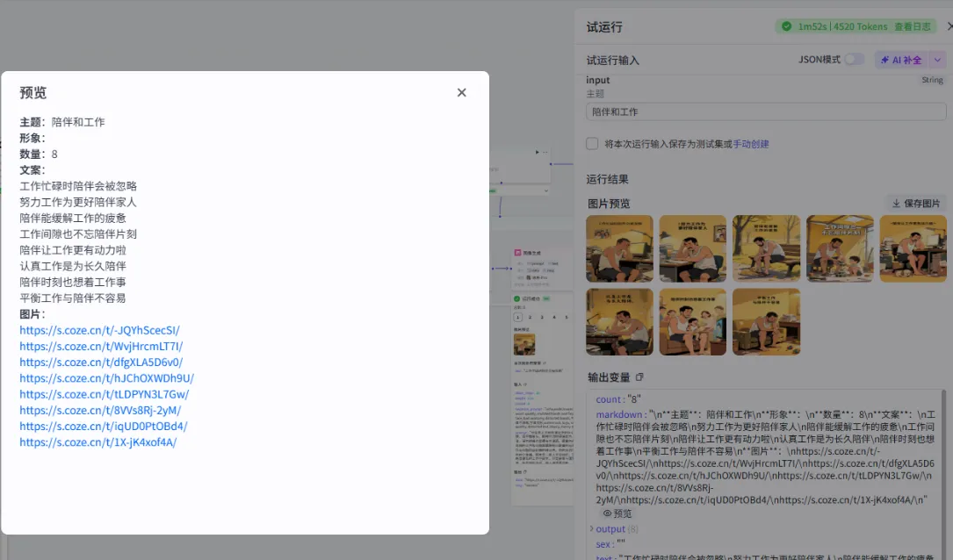Click 查看日志 in the run status badge
Image resolution: width=953 pixels, height=560 pixels.
click(913, 26)
